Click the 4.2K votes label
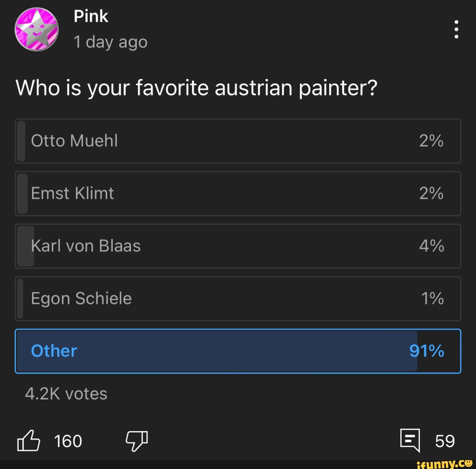 (x=66, y=394)
